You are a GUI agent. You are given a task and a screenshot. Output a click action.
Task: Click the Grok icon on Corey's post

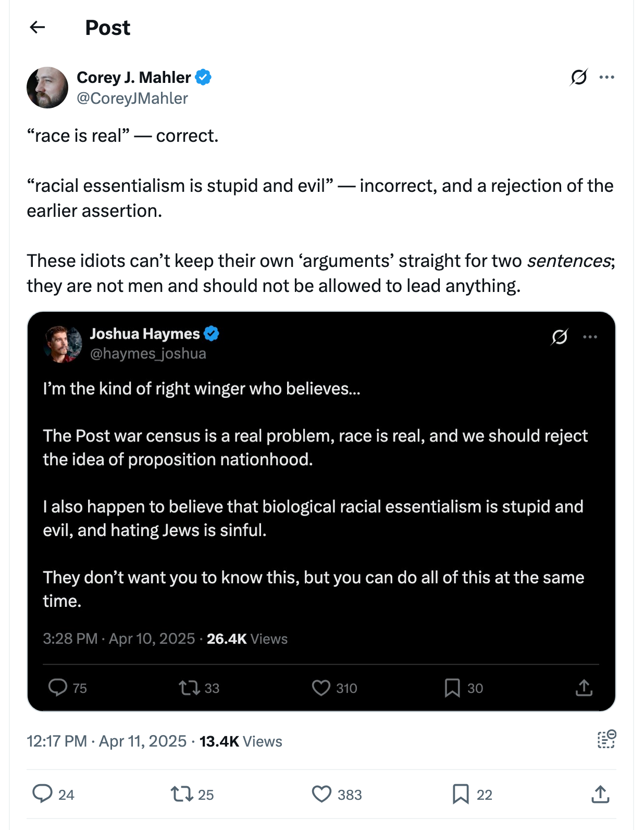(578, 77)
